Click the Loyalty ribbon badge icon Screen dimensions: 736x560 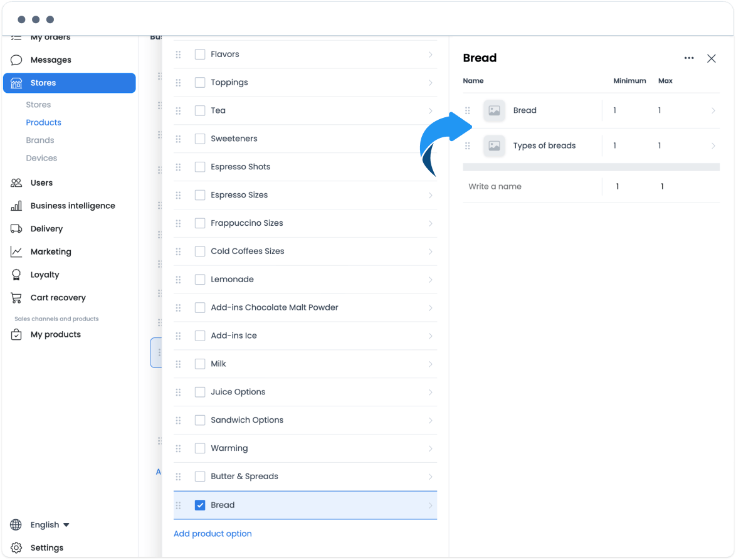coord(16,275)
